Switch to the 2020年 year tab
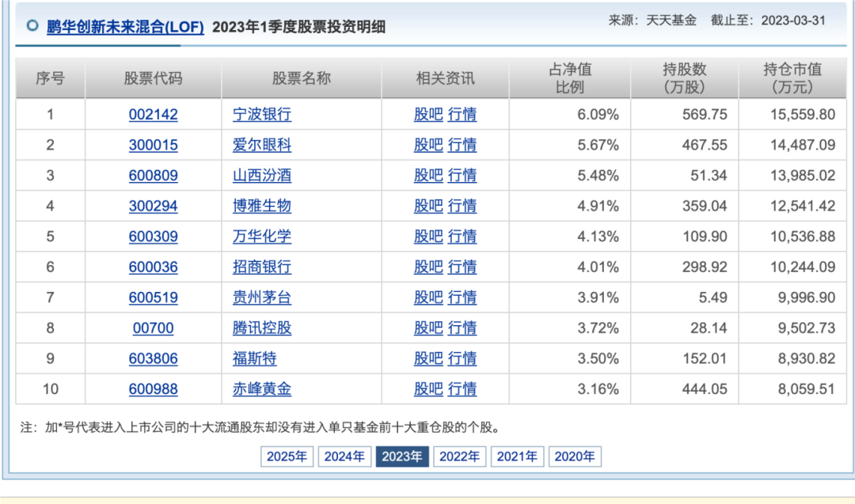This screenshot has height=504, width=855. coord(575,457)
